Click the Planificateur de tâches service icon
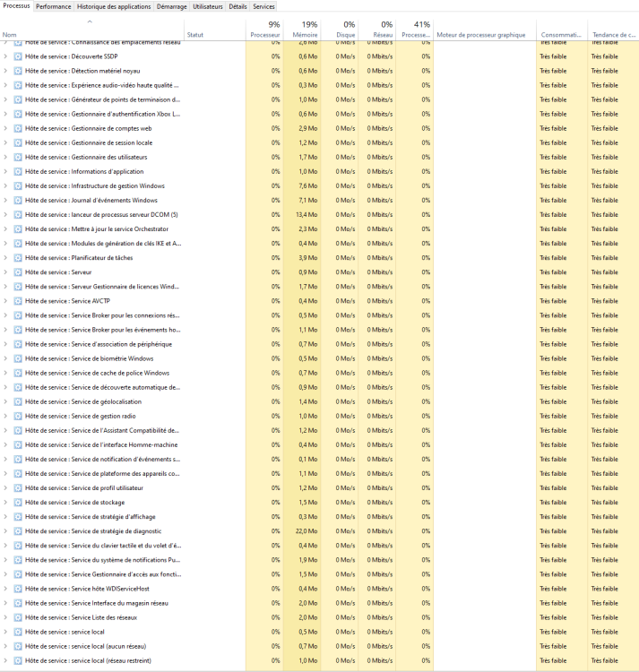Screen dimensions: 639x672 click(x=18, y=257)
